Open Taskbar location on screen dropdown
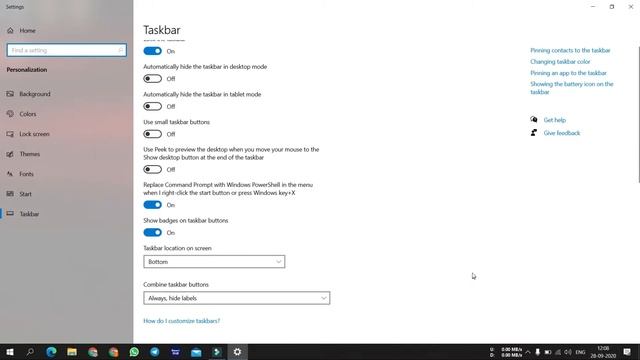This screenshot has height=360, width=640. click(x=214, y=262)
